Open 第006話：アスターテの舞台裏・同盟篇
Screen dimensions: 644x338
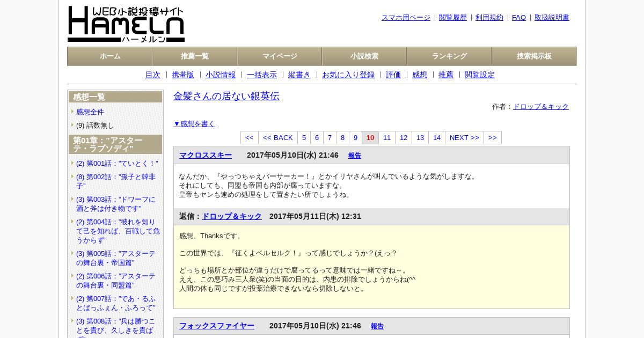(x=116, y=281)
